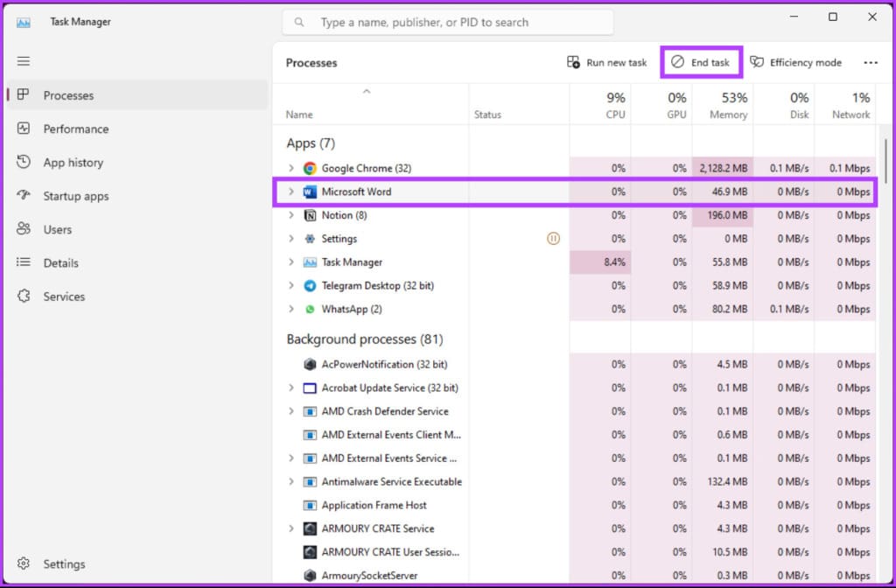Viewport: 896px width, 588px height.
Task: Click the End task button
Action: [701, 62]
